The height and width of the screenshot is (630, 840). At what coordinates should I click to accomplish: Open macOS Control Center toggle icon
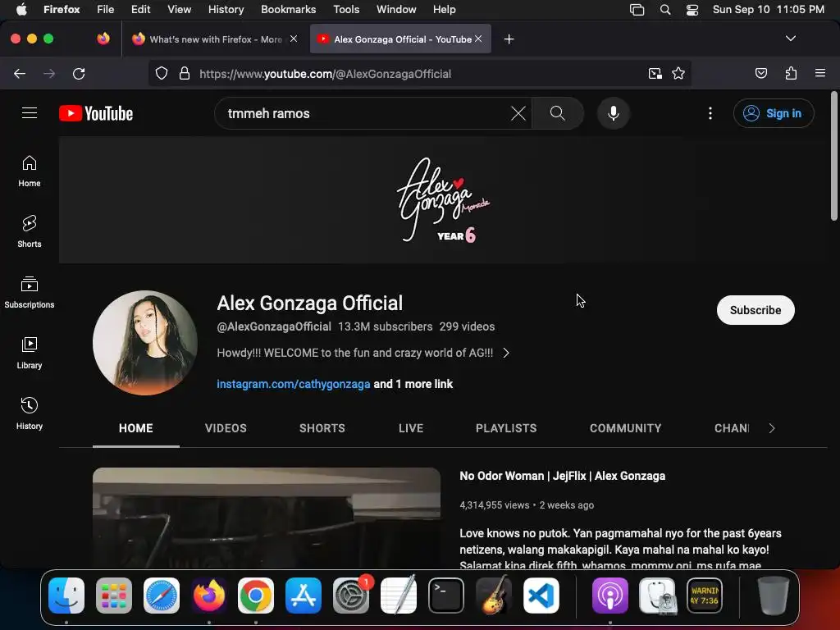pos(692,10)
